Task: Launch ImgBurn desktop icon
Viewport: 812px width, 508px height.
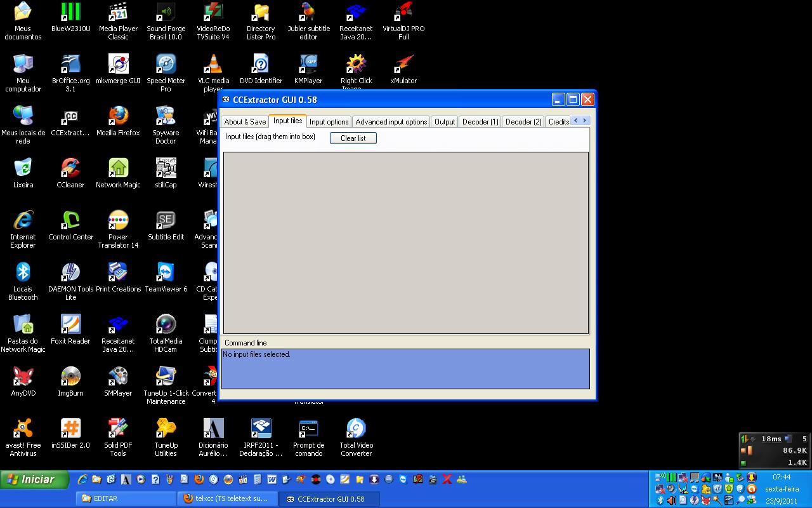Action: (70, 382)
